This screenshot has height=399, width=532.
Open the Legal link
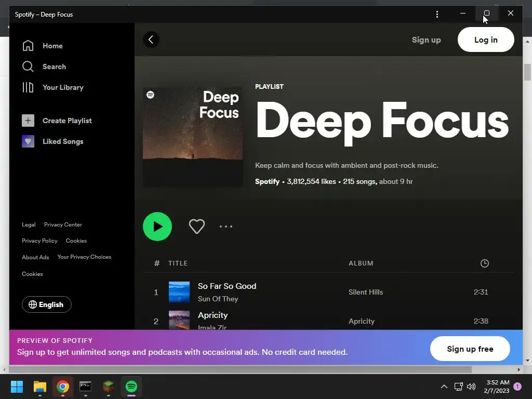pyautogui.click(x=29, y=224)
